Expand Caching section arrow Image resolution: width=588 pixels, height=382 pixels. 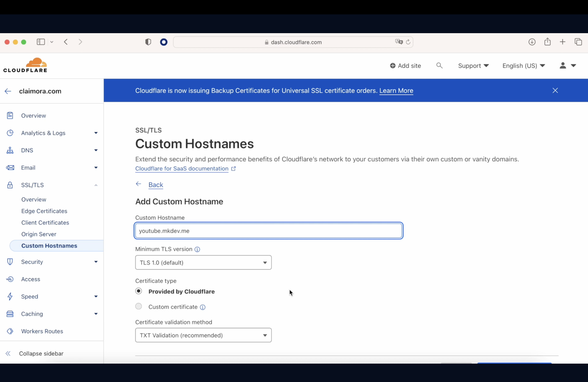(x=96, y=314)
